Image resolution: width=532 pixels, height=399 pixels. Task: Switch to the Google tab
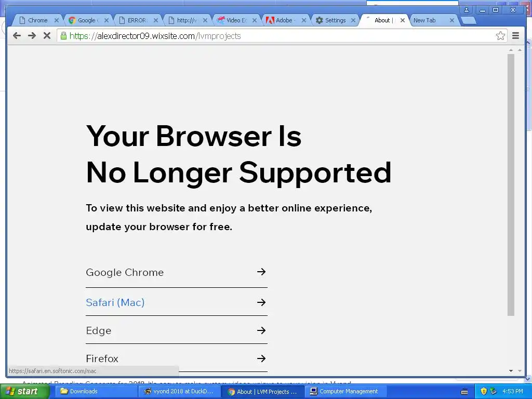coord(87,20)
